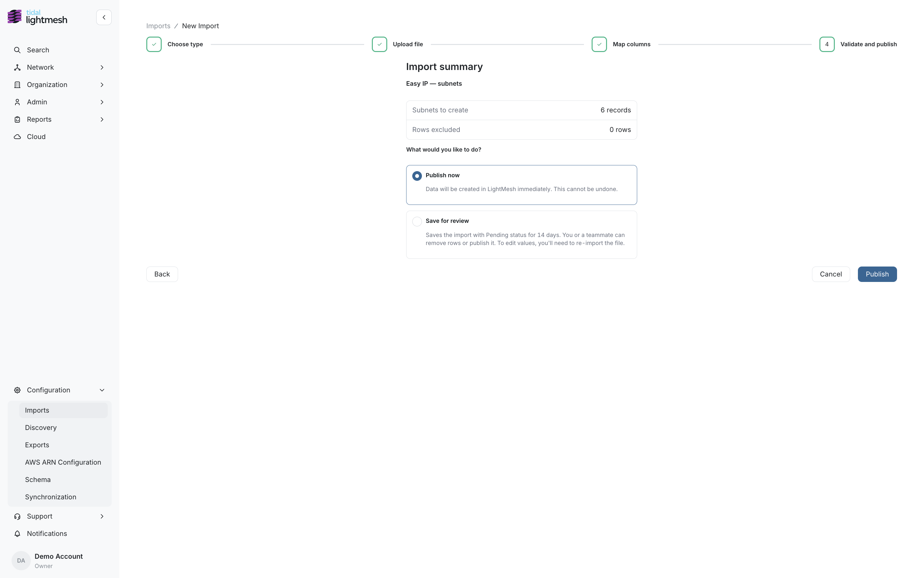
Task: Click the Reports clipboard icon
Action: click(x=17, y=119)
